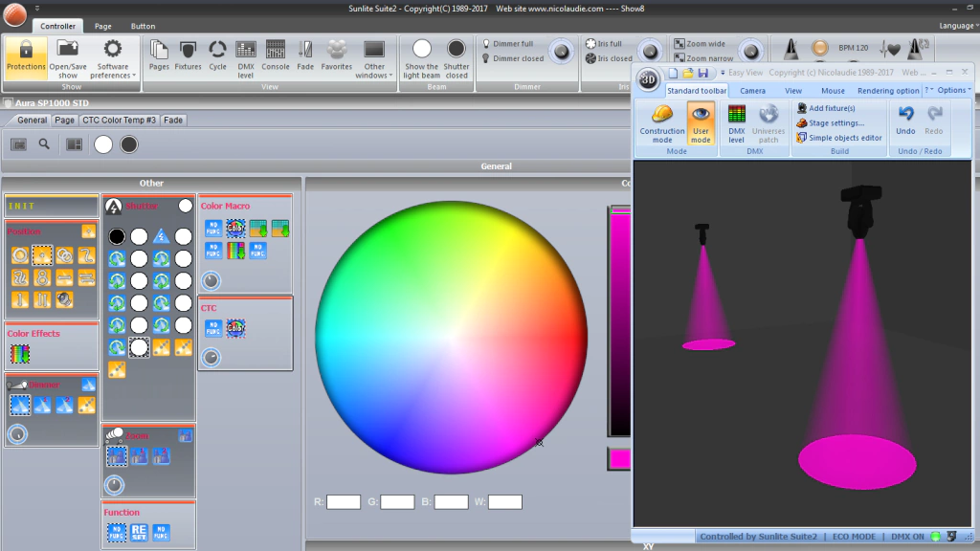Expand the Options dropdown in Easy View

[x=954, y=90]
